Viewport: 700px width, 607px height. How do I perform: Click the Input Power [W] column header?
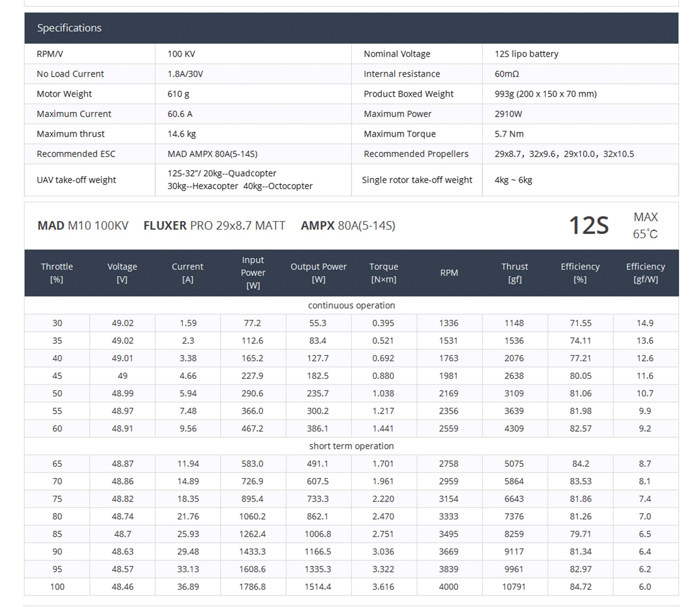tap(253, 273)
